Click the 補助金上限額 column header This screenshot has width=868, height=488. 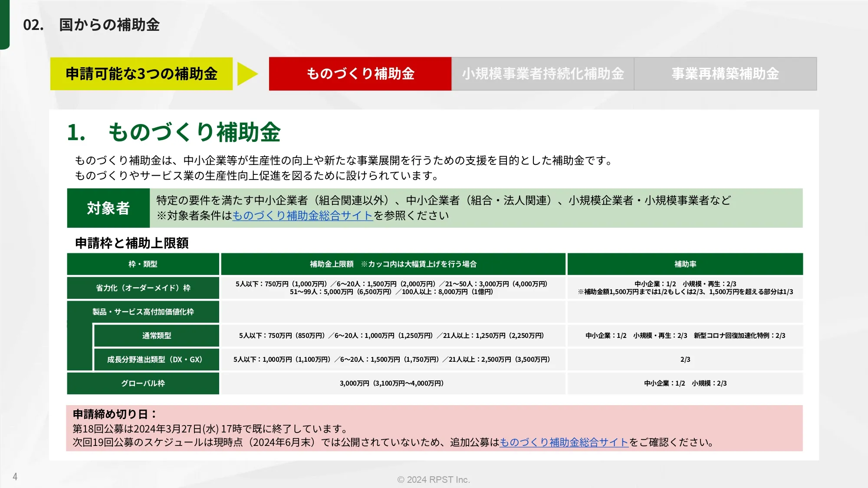click(393, 264)
